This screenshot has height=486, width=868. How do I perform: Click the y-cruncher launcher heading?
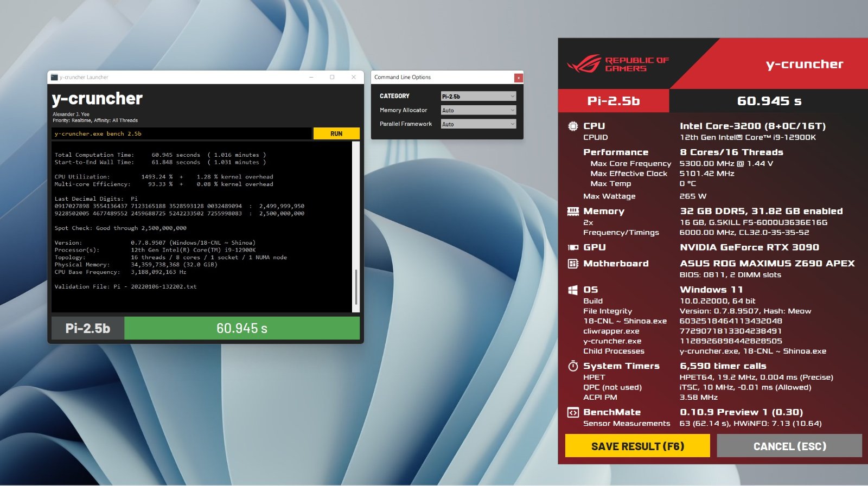[97, 99]
